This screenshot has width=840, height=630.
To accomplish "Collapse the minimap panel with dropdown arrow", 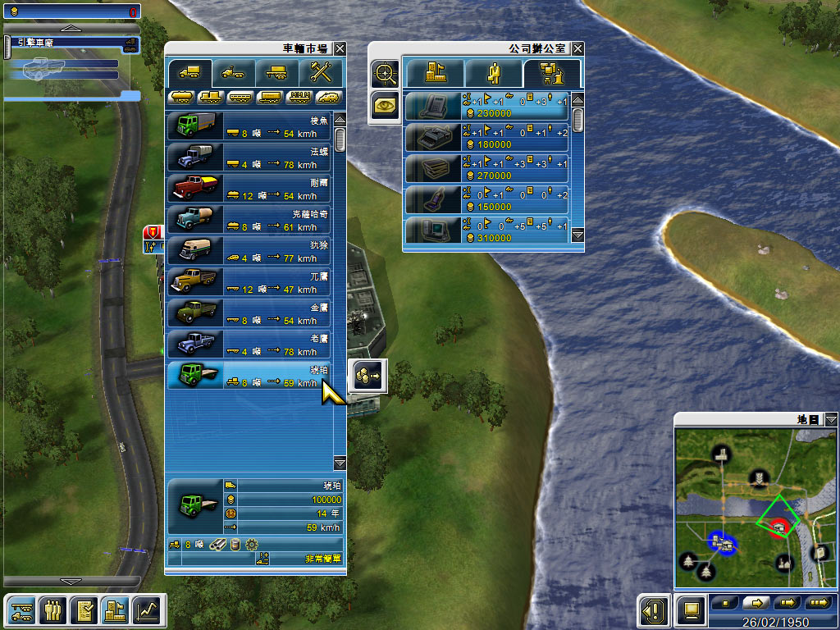I will click(831, 419).
